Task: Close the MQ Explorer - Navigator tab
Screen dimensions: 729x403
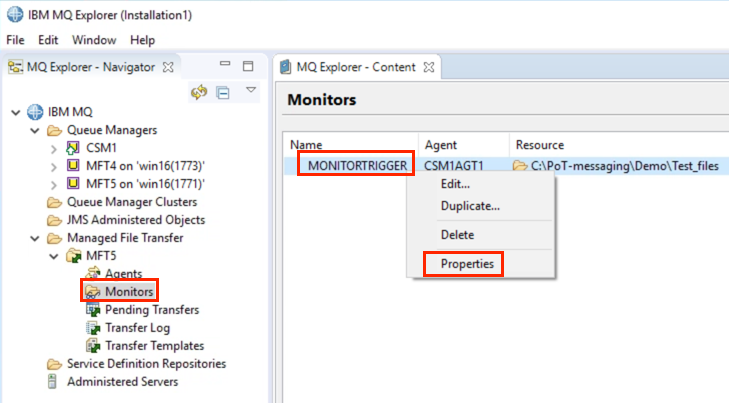Action: coord(168,67)
